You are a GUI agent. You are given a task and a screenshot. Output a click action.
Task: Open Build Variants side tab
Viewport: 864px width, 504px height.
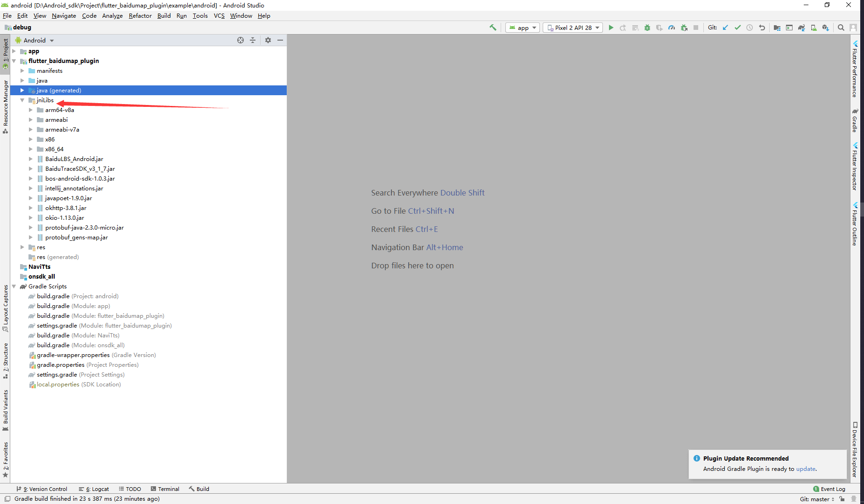click(6, 411)
